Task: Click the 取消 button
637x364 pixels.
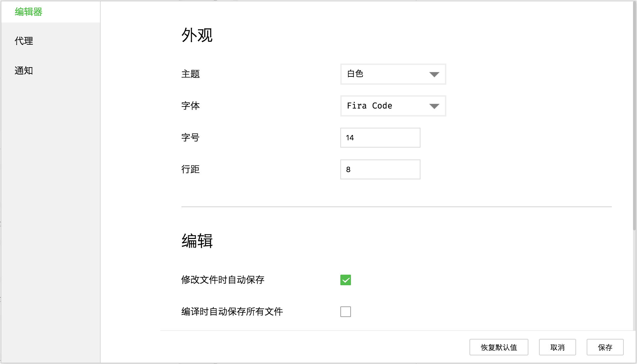Action: (557, 347)
